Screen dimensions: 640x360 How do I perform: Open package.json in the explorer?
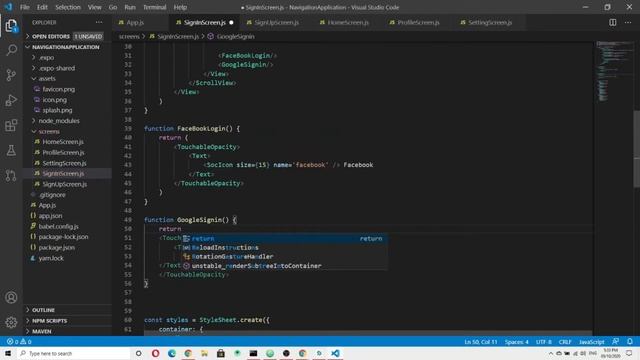[56, 247]
